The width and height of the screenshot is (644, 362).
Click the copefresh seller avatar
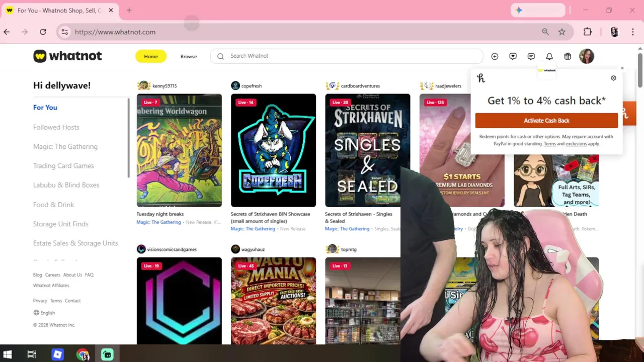[x=235, y=85]
